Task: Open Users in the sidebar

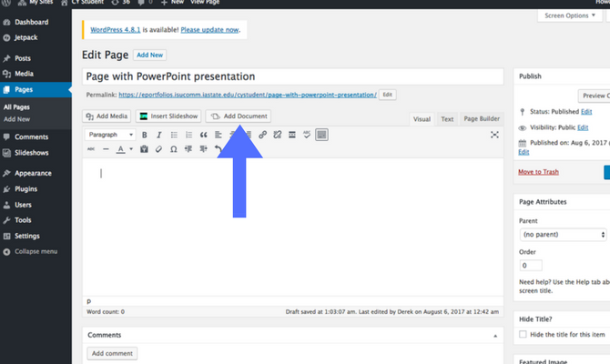Action: click(23, 205)
